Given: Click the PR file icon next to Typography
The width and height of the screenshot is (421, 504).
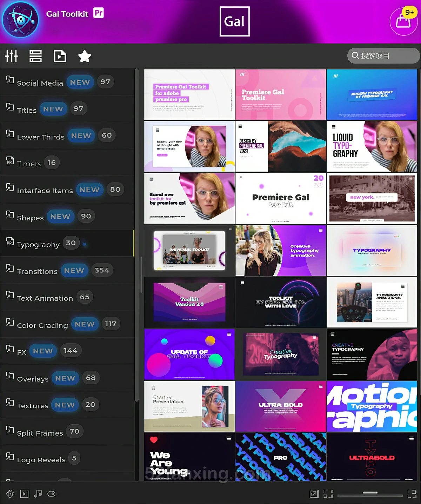Looking at the screenshot, I should pyautogui.click(x=10, y=241).
